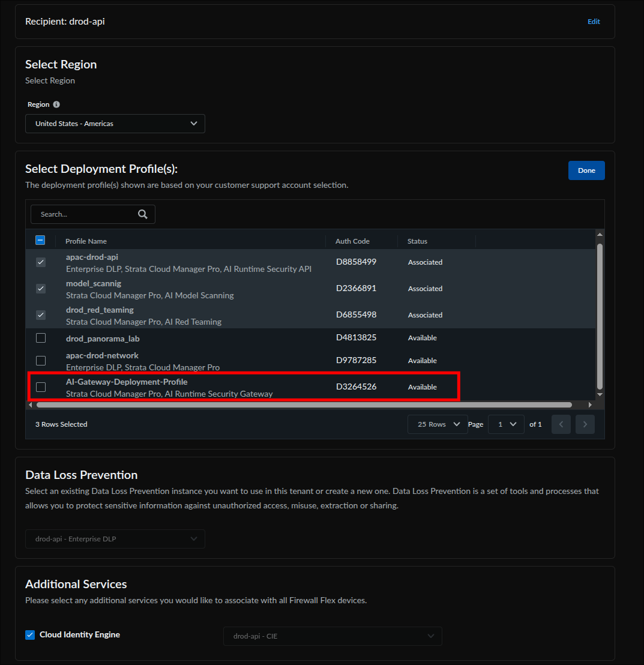Click the vertical table scrollbar
This screenshot has height=665, width=644.
pyautogui.click(x=600, y=316)
